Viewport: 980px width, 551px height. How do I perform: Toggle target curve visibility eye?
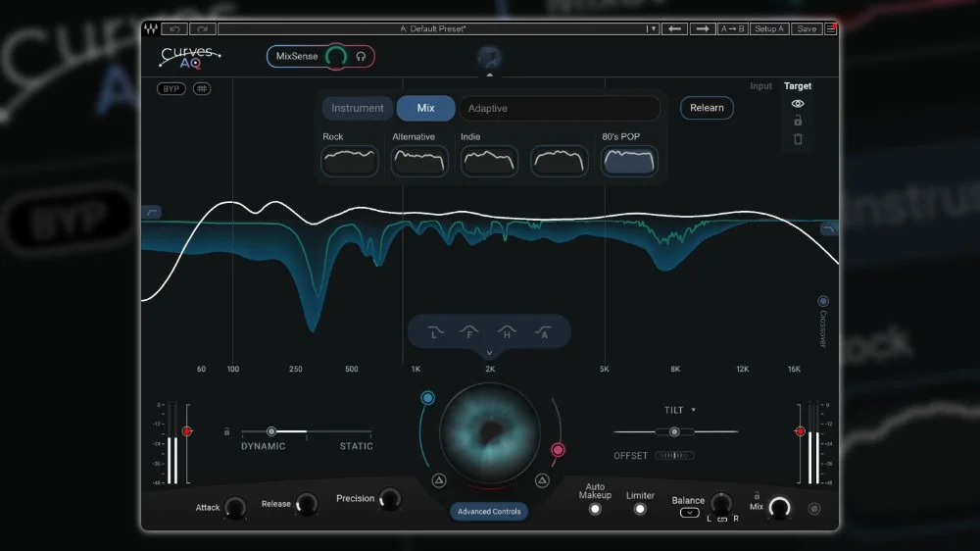coord(798,104)
